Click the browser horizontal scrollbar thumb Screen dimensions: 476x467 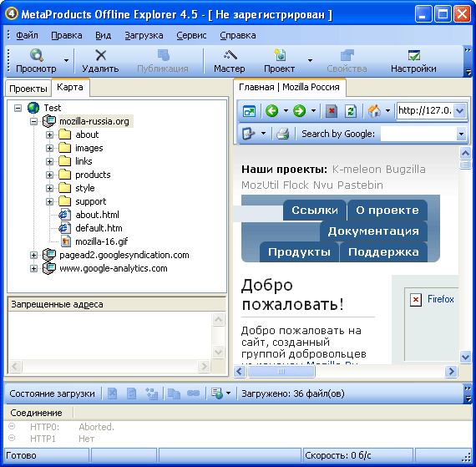(281, 372)
